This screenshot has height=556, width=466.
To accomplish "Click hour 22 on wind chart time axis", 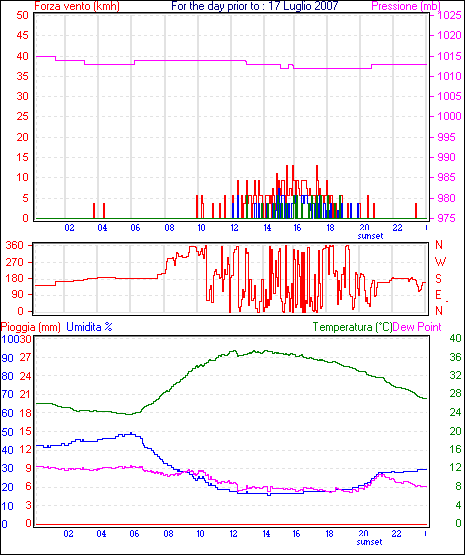I will tap(398, 228).
